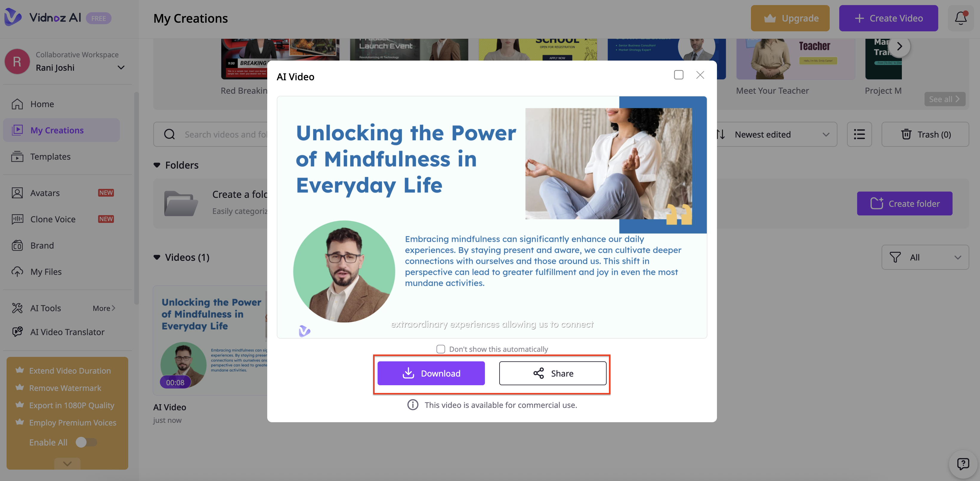
Task: Click the Share button
Action: pos(552,373)
